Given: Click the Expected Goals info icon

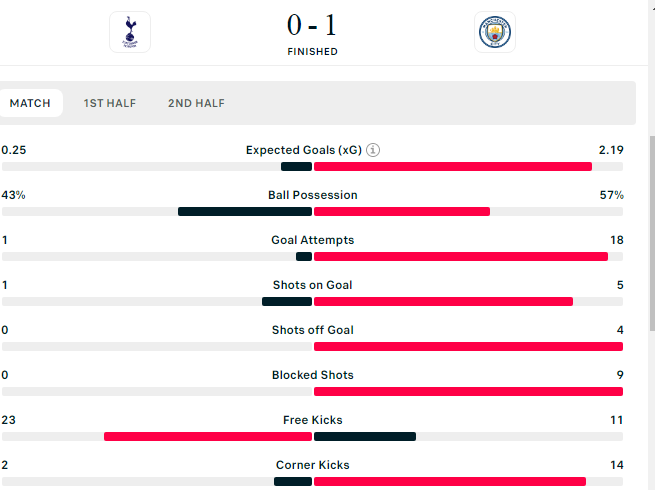Looking at the screenshot, I should coord(373,150).
